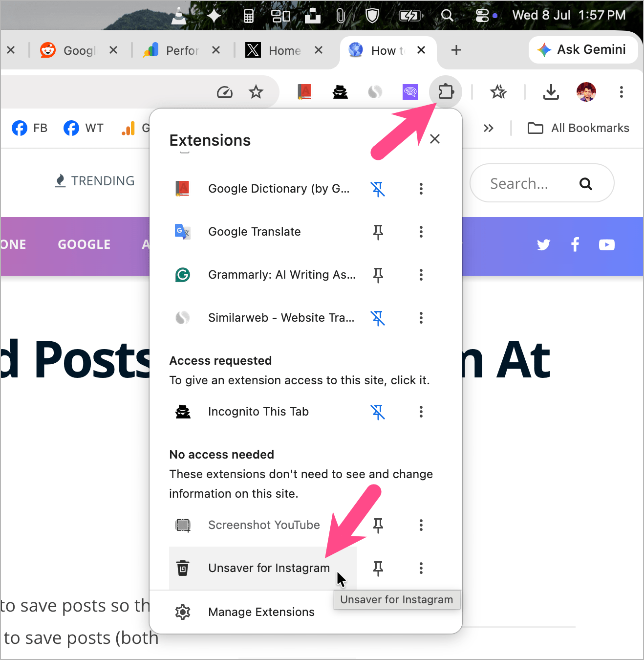
Task: Unpin Incognito This Tab extension
Action: 378,412
